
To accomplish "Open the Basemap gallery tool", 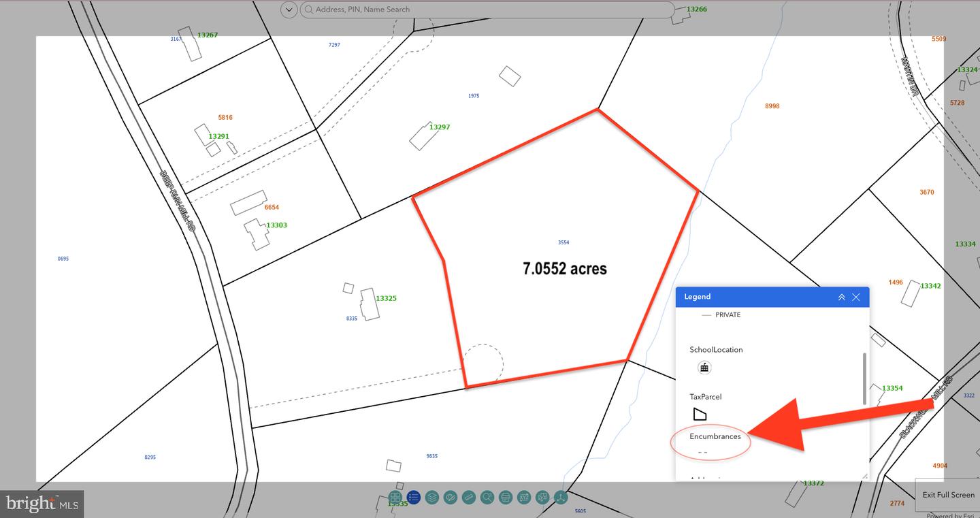I will (x=395, y=497).
